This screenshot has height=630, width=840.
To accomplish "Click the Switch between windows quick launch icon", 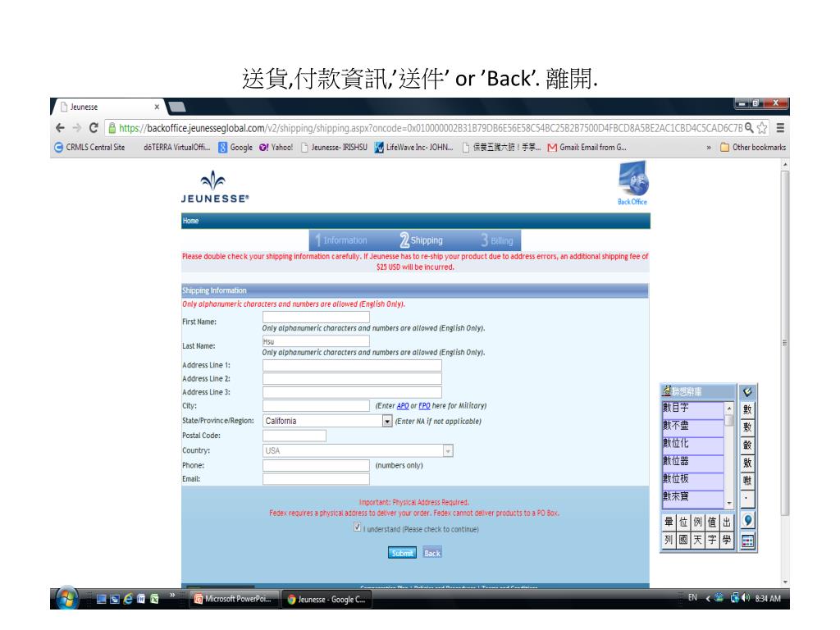I will [x=115, y=599].
